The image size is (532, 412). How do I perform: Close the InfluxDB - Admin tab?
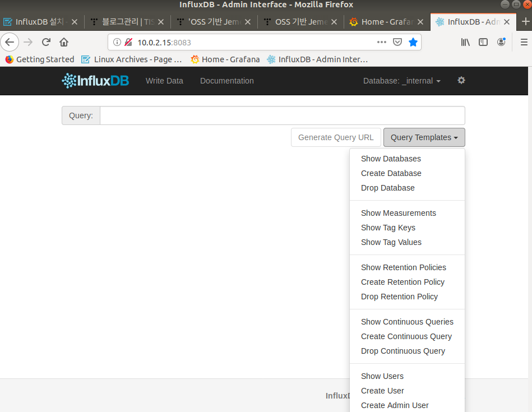click(x=507, y=22)
